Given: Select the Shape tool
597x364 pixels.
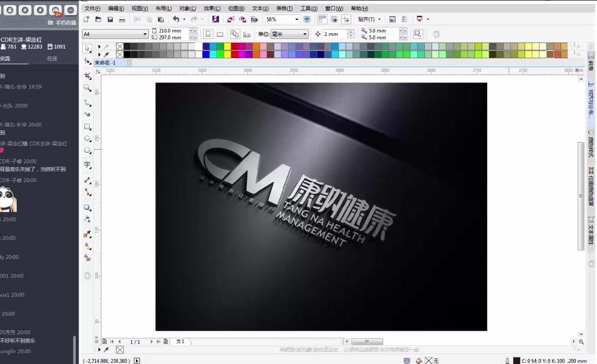Looking at the screenshot, I should click(87, 62).
